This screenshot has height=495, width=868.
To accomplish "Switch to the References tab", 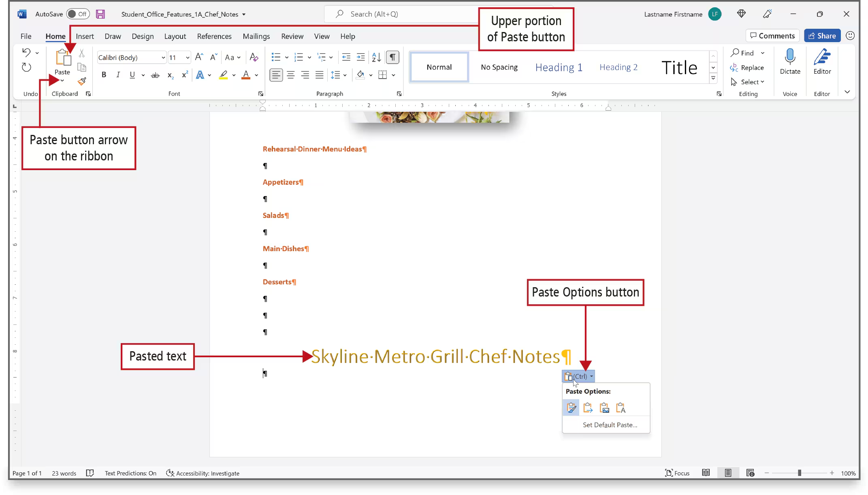I will click(x=214, y=36).
